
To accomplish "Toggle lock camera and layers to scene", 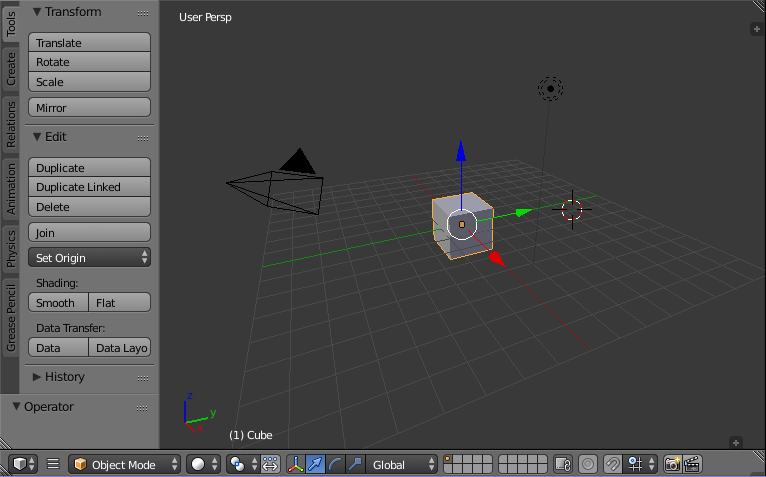I will coord(563,464).
